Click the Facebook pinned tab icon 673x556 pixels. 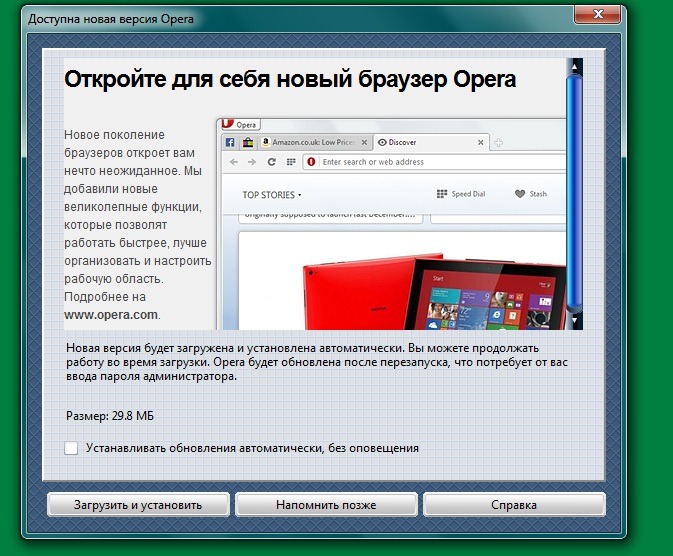pos(230,142)
